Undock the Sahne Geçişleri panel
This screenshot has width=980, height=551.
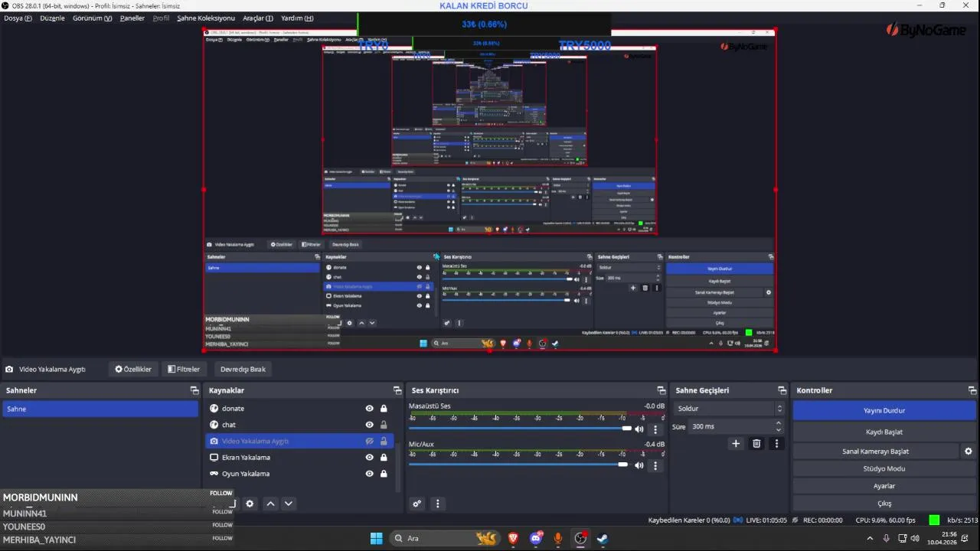(782, 390)
